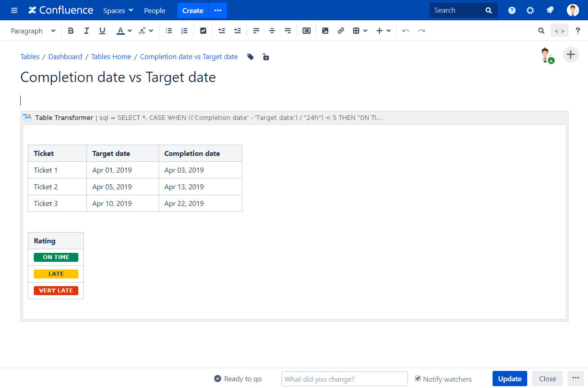Open page restrictions padlock icon

tap(266, 57)
